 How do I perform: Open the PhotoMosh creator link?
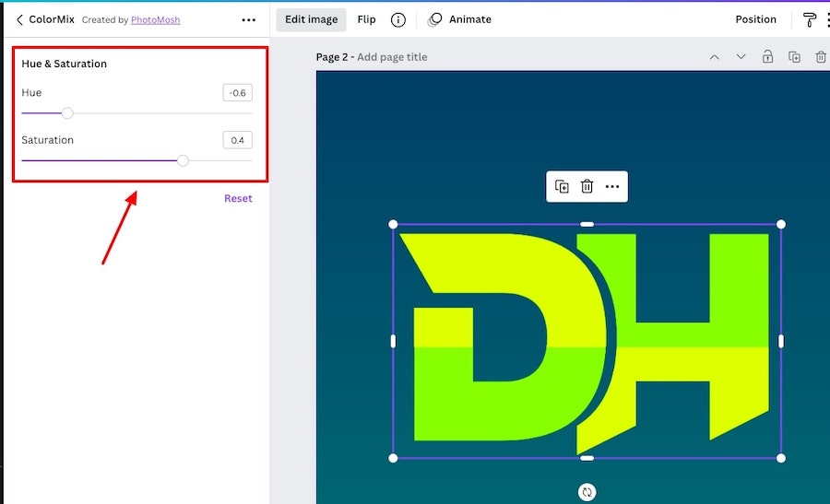pyautogui.click(x=155, y=19)
